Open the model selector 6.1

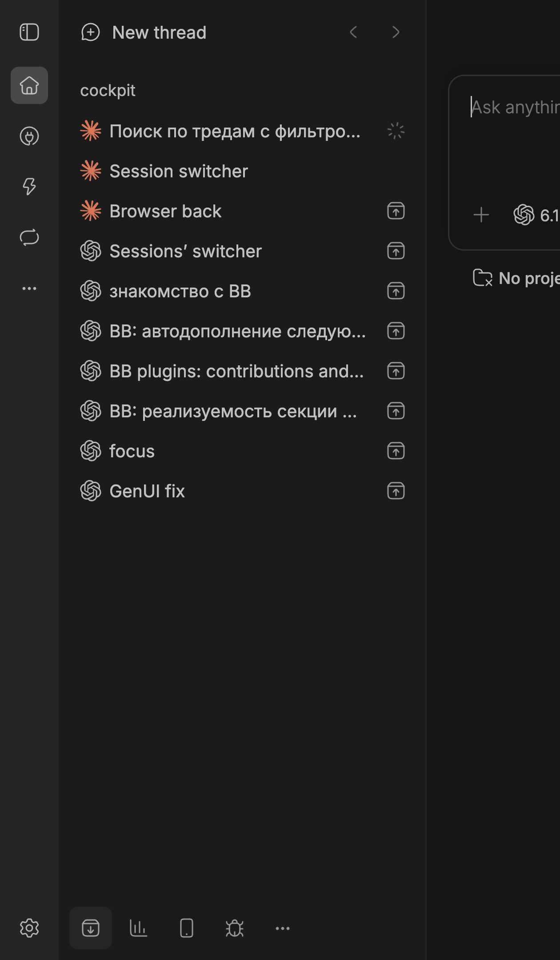tap(536, 215)
